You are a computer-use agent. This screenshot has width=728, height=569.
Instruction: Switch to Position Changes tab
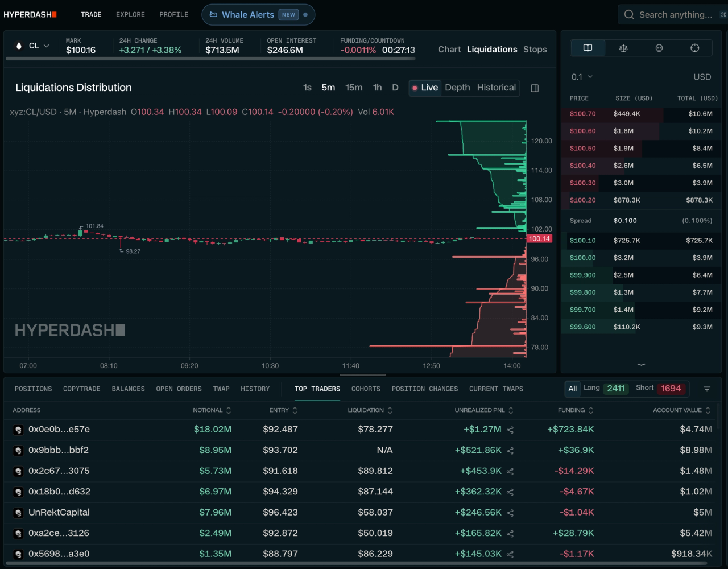[425, 389]
